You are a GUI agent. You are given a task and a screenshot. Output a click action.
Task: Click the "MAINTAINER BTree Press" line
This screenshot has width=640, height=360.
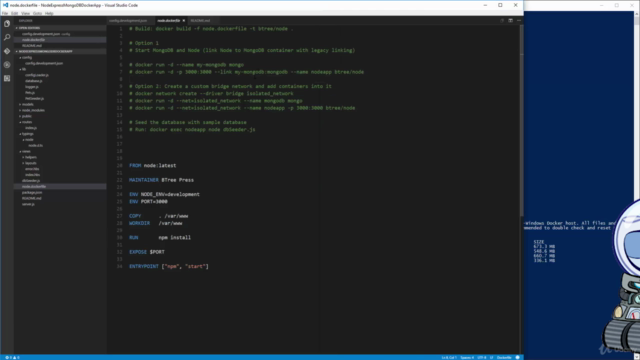pos(162,180)
